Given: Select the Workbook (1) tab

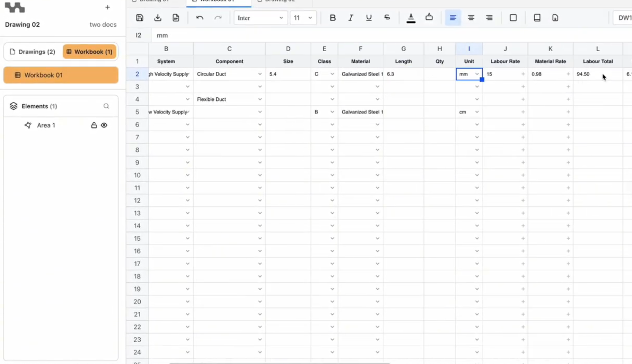Looking at the screenshot, I should coord(89,52).
